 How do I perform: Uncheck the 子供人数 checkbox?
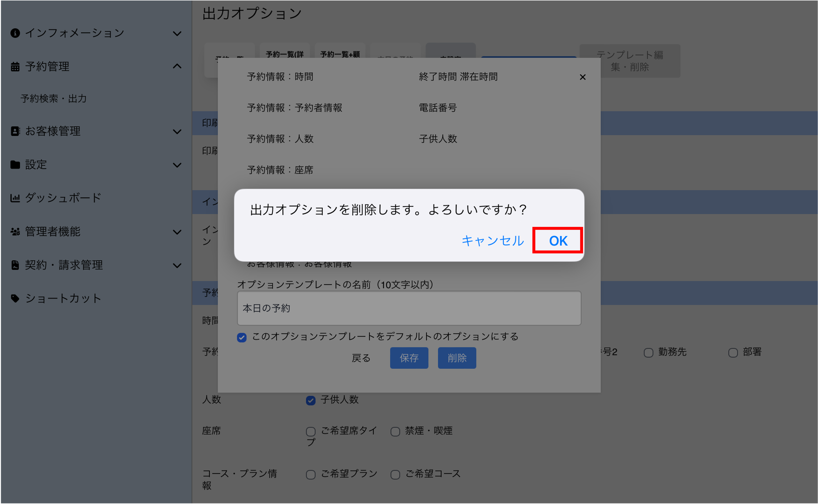[x=310, y=400]
